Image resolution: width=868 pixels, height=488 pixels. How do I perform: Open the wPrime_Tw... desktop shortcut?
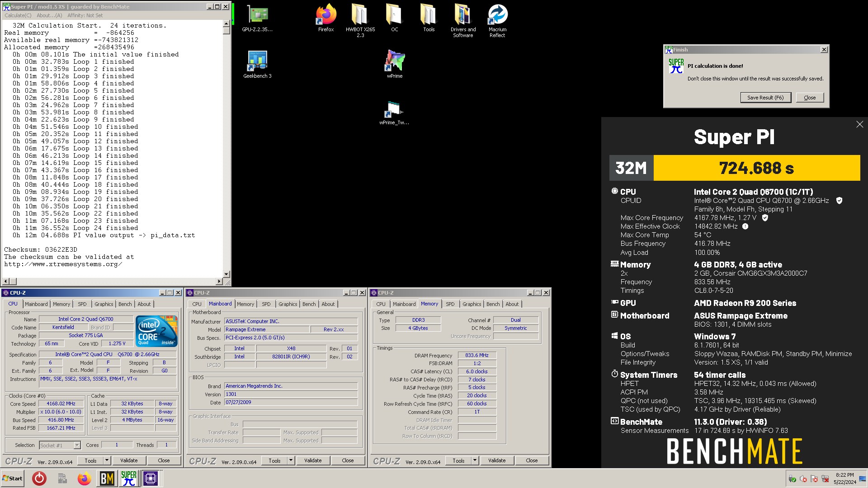[394, 113]
